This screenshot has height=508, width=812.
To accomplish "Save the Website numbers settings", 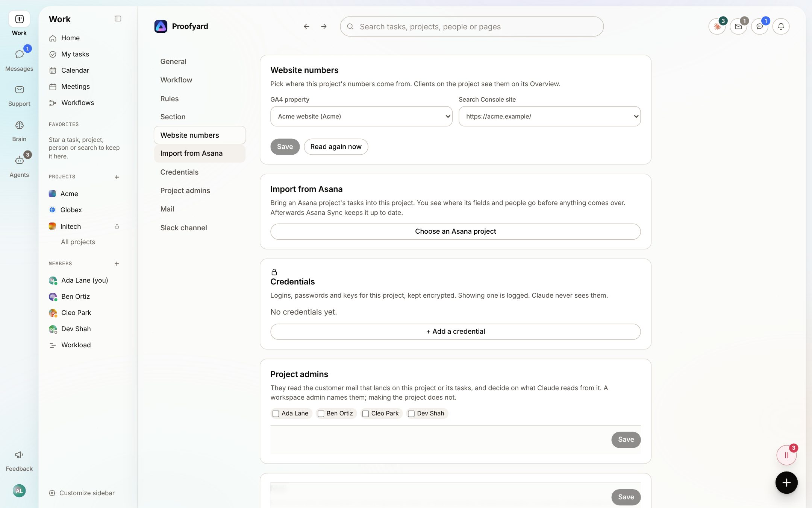I will [285, 147].
